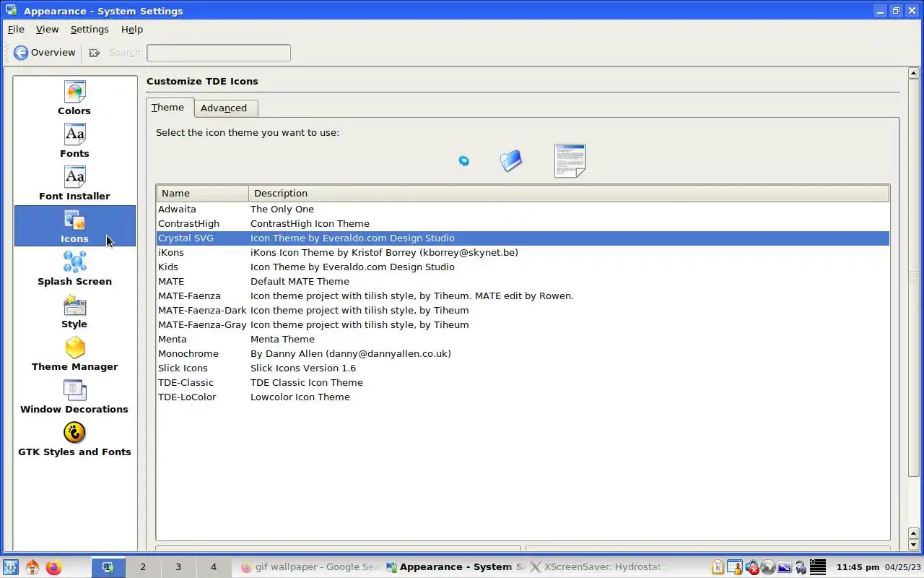Viewport: 924px width, 578px height.
Task: Click the 11:45 pm clock
Action: 858,567
